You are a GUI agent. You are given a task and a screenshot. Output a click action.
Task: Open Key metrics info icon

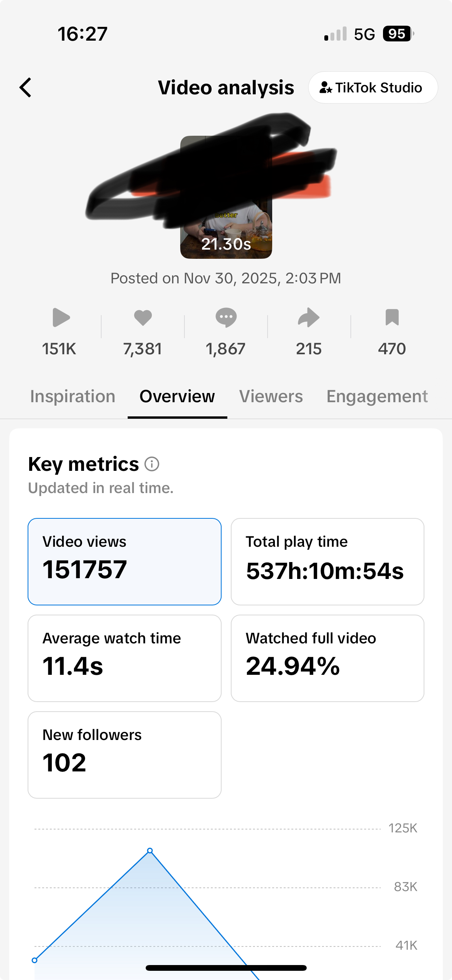click(152, 464)
